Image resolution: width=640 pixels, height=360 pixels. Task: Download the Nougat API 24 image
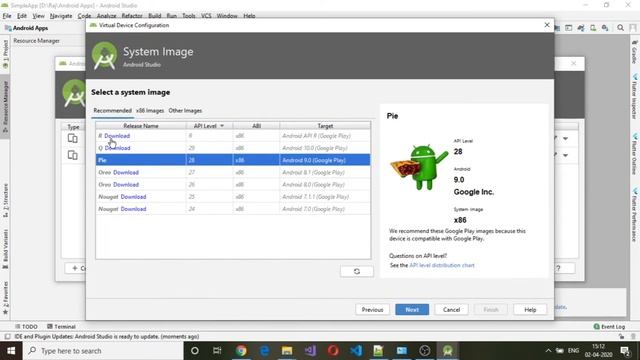[x=133, y=209]
